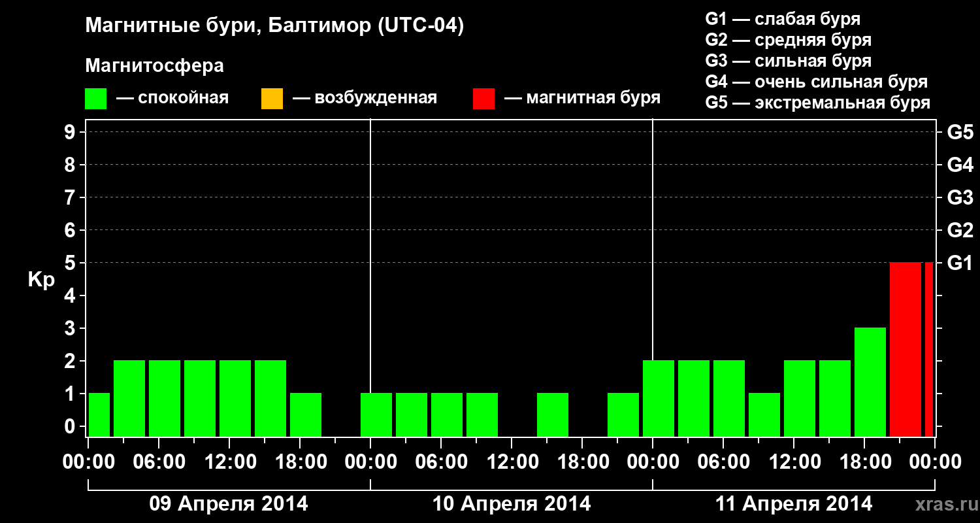Image resolution: width=980 pixels, height=523 pixels.
Task: Click the 'Магнитосфера' heading
Action: click(x=154, y=66)
